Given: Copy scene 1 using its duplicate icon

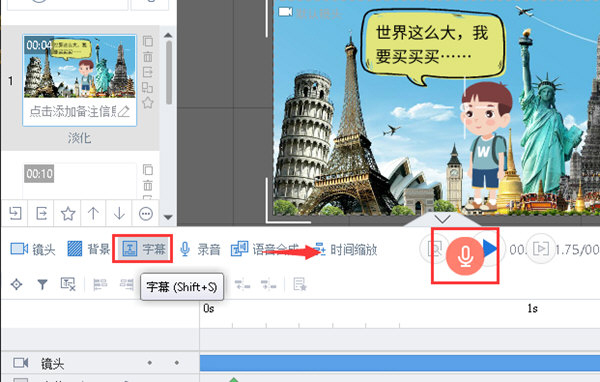Looking at the screenshot, I should [148, 41].
